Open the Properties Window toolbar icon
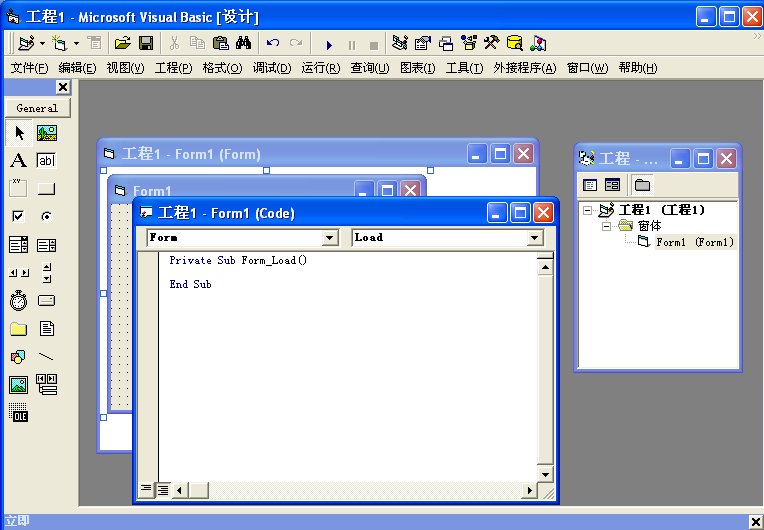The width and height of the screenshot is (764, 530). [x=422, y=43]
